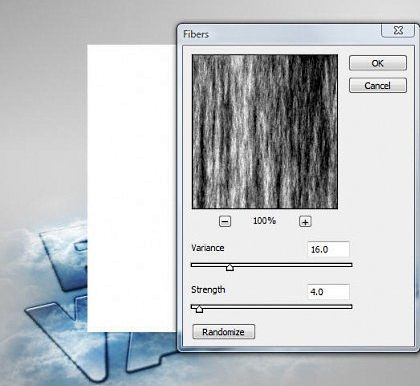Click the Variance label text
The height and width of the screenshot is (386, 420).
pyautogui.click(x=208, y=248)
